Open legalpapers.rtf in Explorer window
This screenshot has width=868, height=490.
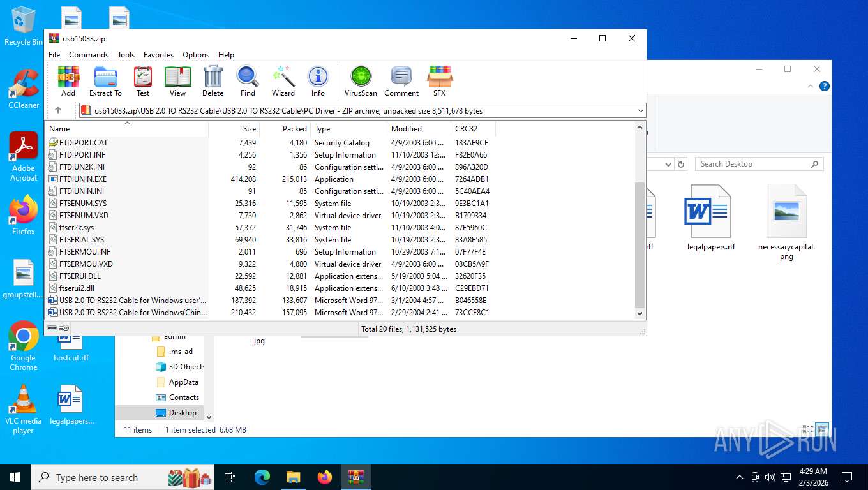(711, 218)
